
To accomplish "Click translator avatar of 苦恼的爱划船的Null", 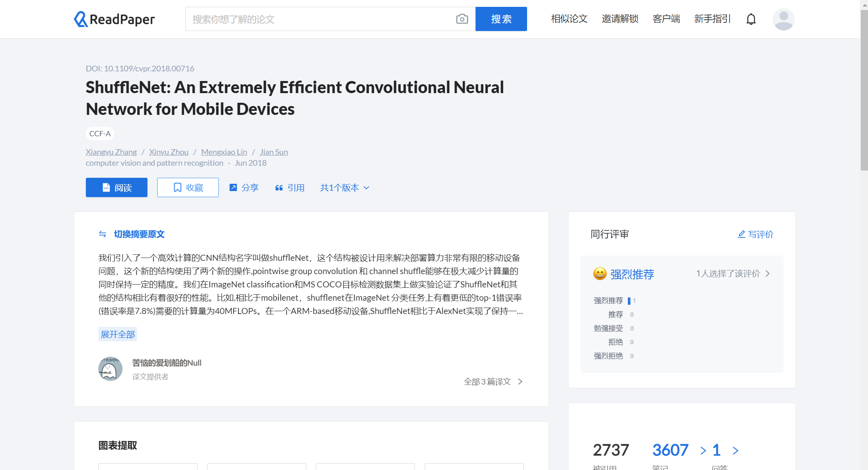I will pos(110,369).
